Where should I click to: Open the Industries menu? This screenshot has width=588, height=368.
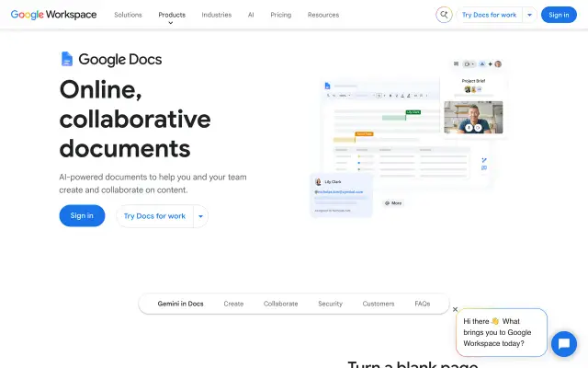pyautogui.click(x=217, y=15)
